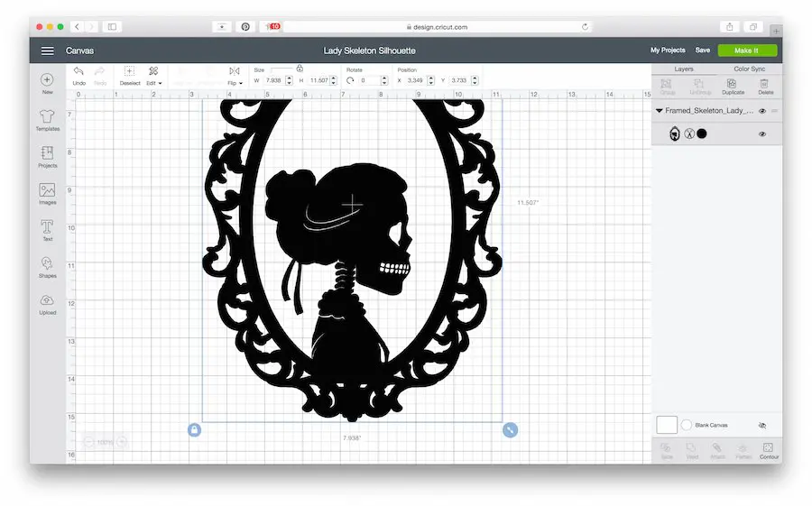The image size is (812, 506).
Task: Click the Blank Canvas white square swatch
Action: point(667,425)
